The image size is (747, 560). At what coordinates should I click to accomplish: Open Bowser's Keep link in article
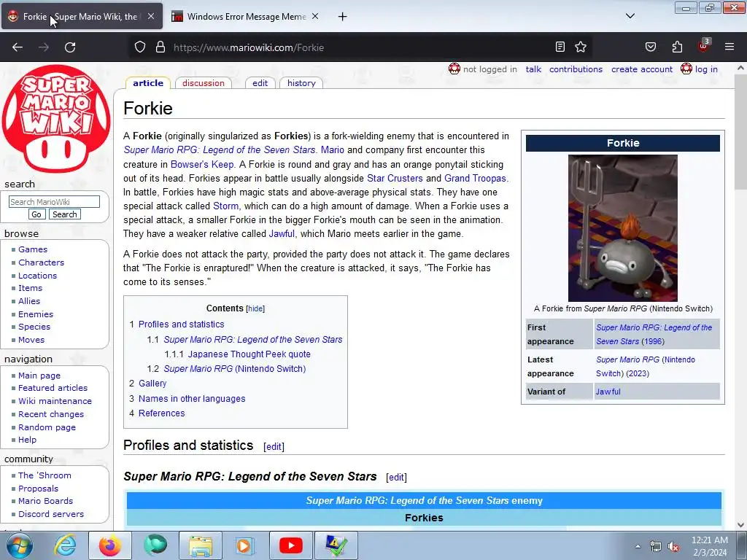[202, 164]
